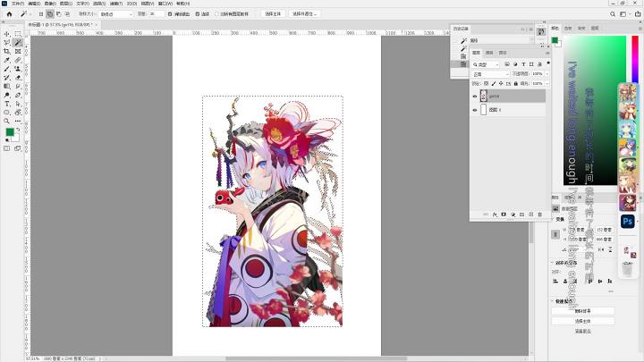Screen dimensions: 644x362
Task: Choose New Selection mode in options bar
Action: [41, 14]
